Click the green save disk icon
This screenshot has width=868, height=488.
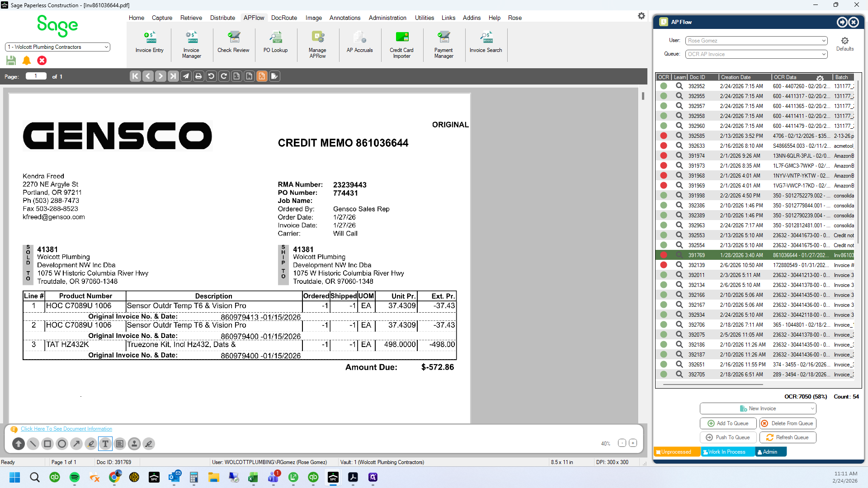(11, 61)
